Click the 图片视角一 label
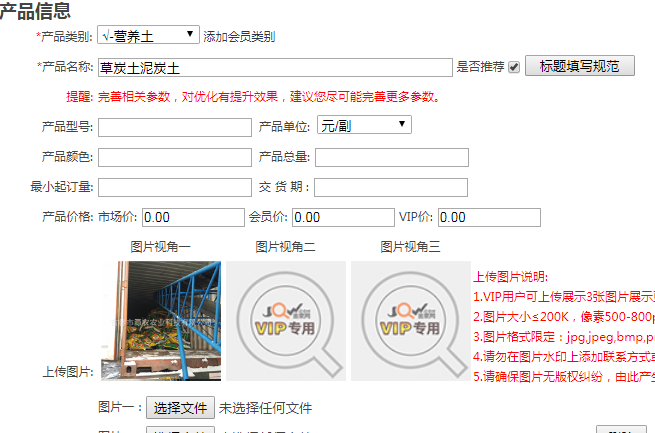The width and height of the screenshot is (655, 433). (x=160, y=247)
